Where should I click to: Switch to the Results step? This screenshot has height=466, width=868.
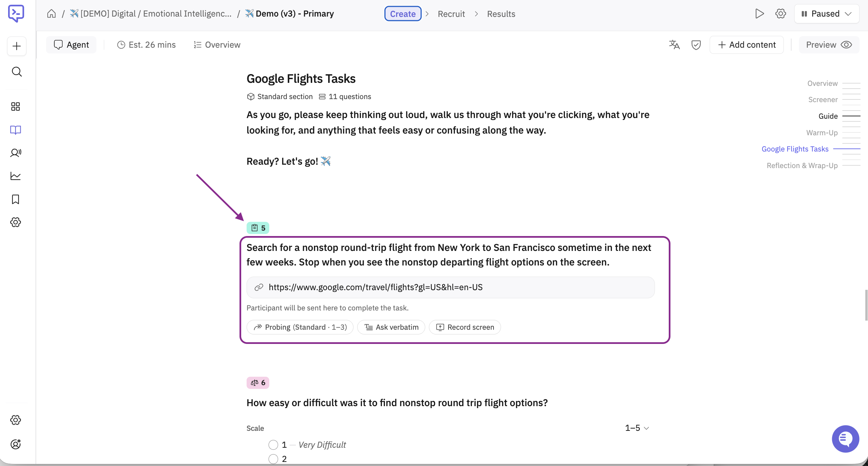pos(501,14)
